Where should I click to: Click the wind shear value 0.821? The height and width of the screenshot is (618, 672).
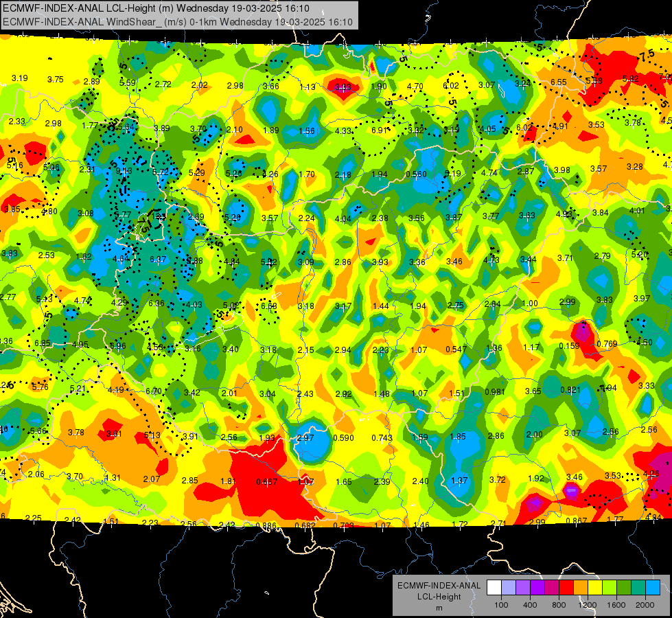570,390
